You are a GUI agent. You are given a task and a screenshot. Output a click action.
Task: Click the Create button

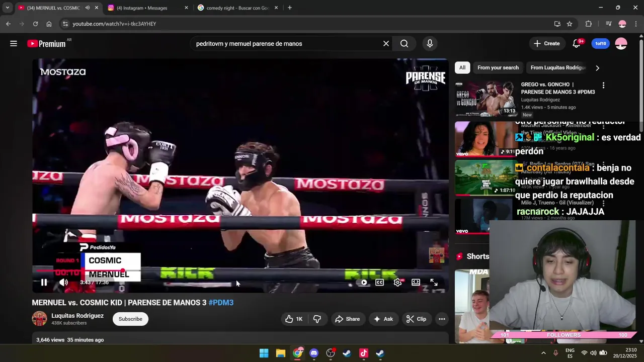(x=546, y=44)
